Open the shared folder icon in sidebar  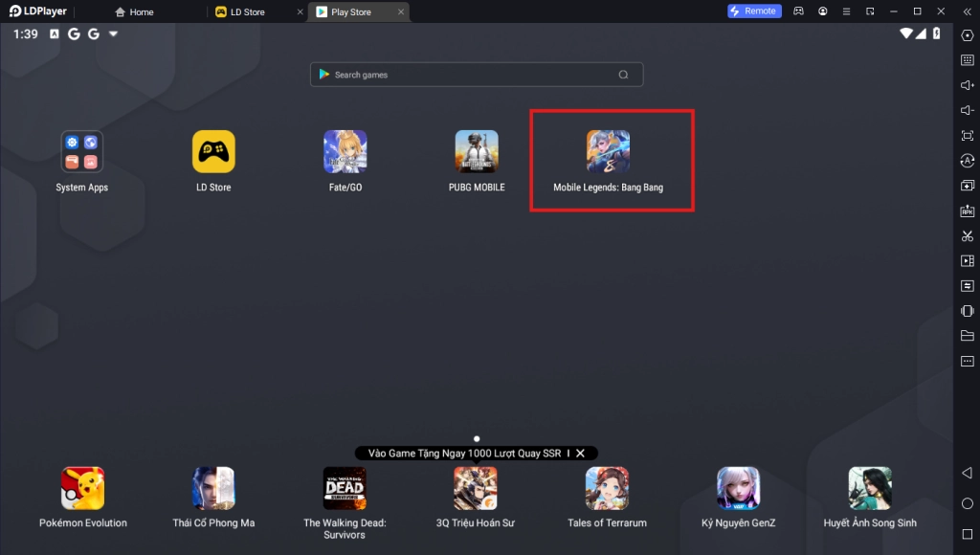coord(967,335)
